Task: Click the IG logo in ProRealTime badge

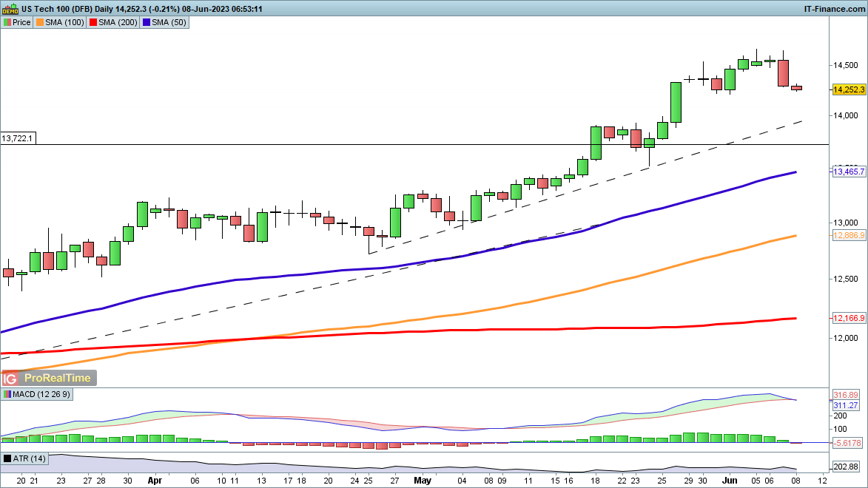Action: [10, 379]
